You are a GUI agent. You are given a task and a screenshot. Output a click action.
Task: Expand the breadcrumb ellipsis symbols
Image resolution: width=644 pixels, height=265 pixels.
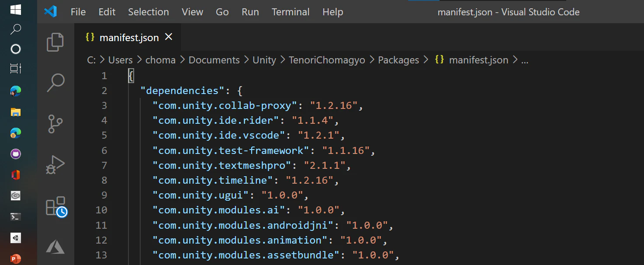click(525, 60)
